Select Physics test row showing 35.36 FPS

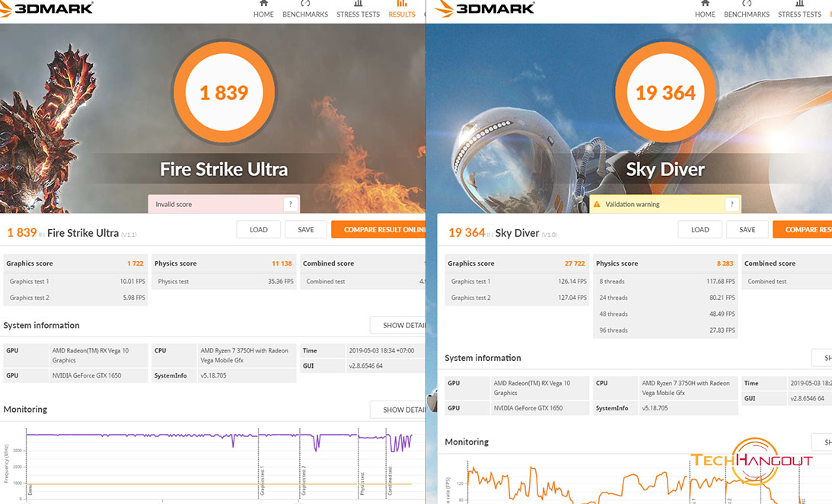[223, 282]
